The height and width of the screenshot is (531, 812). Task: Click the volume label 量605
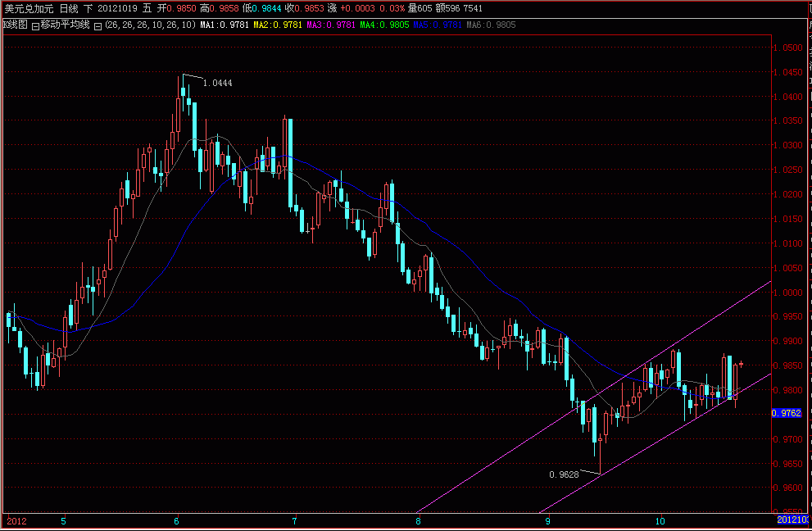click(x=420, y=8)
